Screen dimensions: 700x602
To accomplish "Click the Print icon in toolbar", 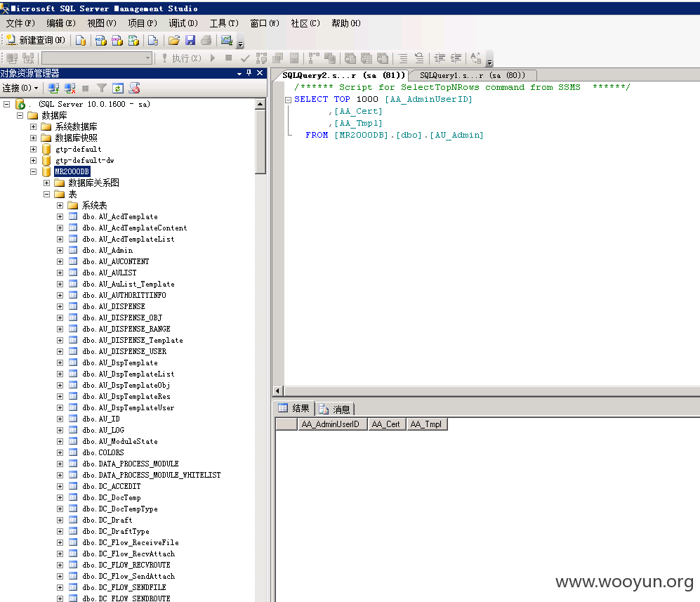I will pos(206,40).
